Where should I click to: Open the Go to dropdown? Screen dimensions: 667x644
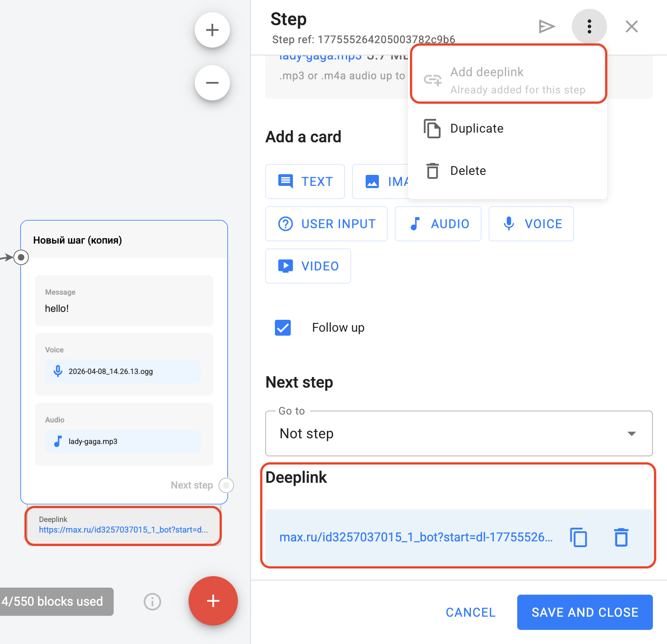(x=459, y=433)
